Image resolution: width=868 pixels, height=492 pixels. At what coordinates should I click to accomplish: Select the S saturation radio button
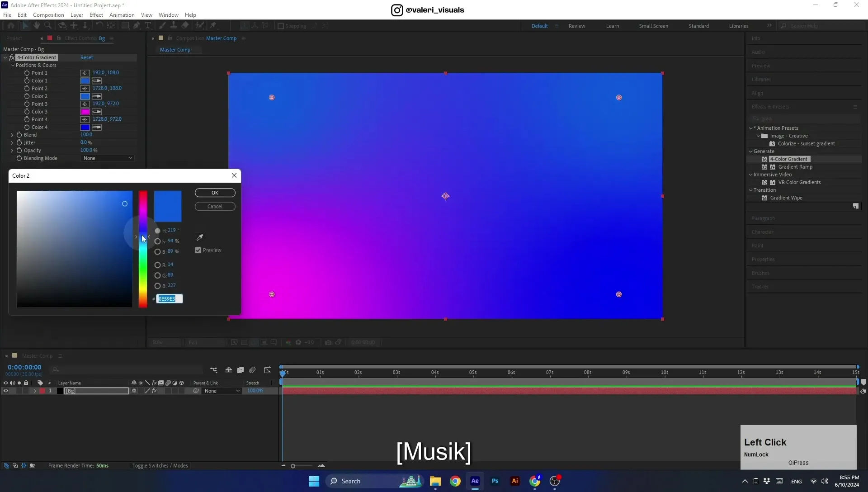157,241
